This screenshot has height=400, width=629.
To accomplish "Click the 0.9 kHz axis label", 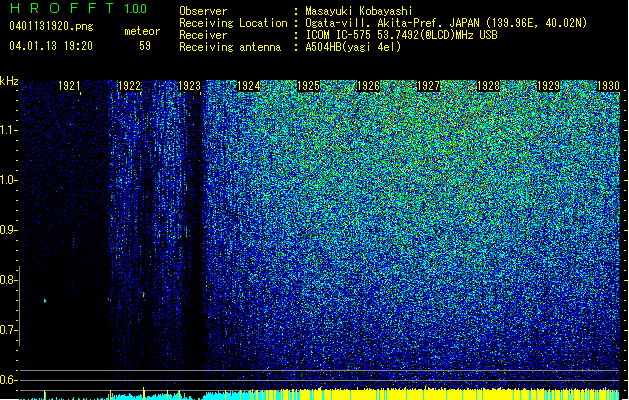I will click(x=8, y=230).
